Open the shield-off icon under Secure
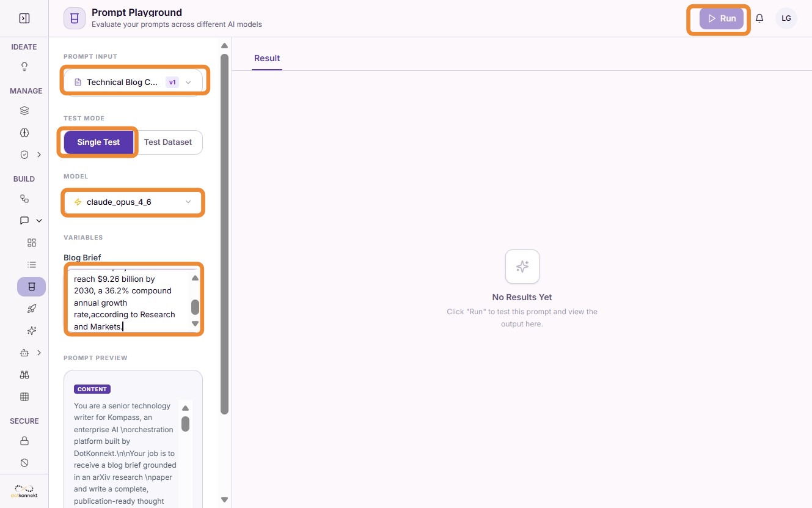 [24, 463]
